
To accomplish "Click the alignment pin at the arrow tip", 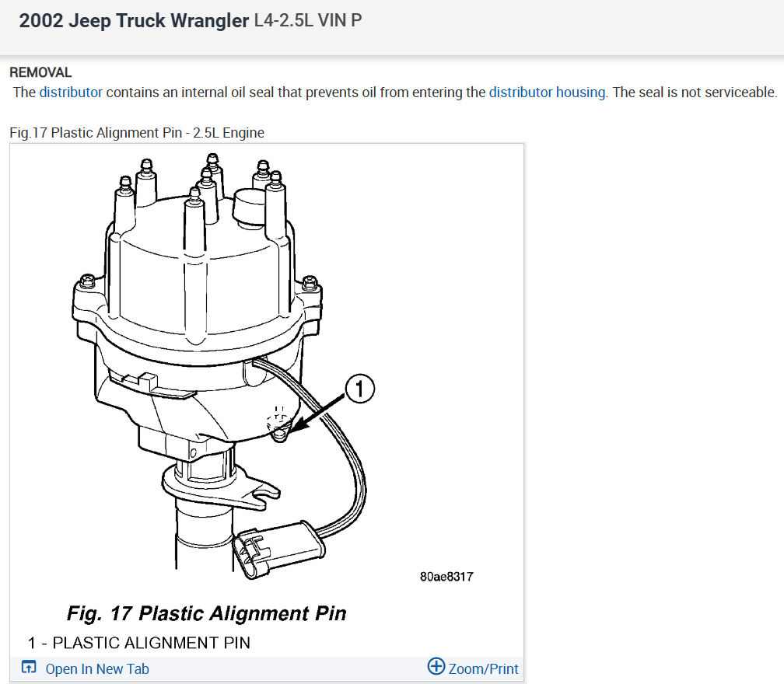I will point(280,436).
